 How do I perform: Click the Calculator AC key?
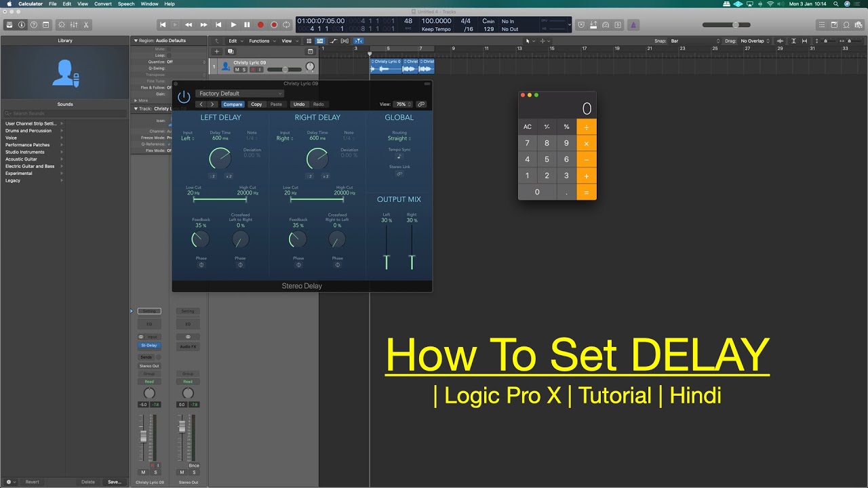(528, 127)
